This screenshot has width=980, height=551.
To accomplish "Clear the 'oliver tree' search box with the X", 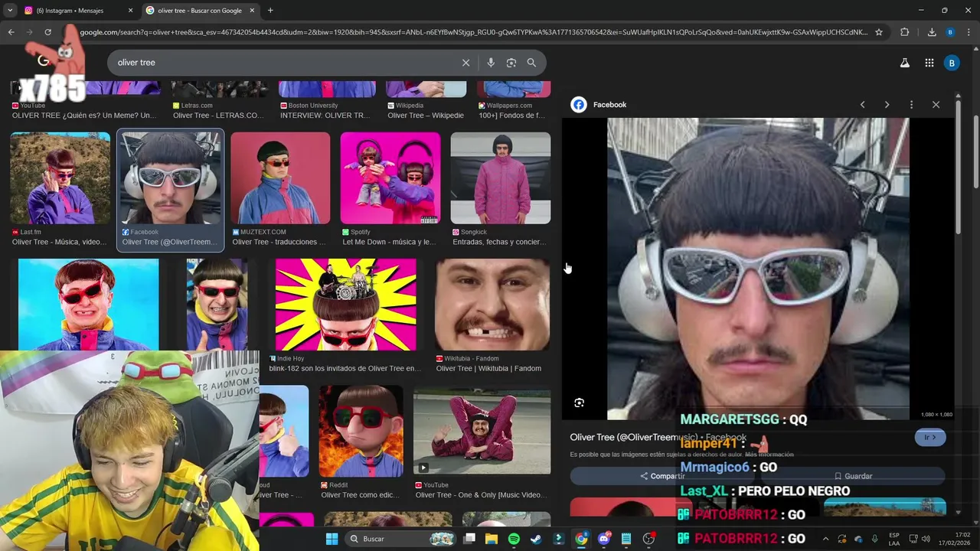I will (465, 63).
